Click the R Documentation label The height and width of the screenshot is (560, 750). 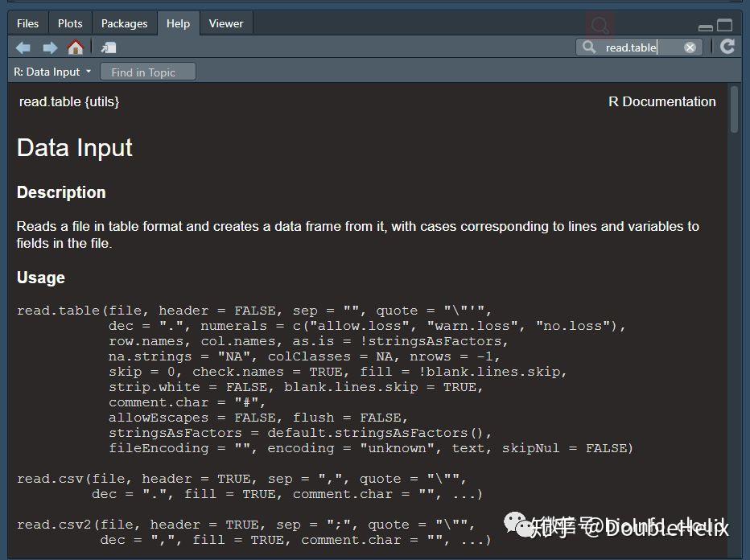(x=662, y=102)
